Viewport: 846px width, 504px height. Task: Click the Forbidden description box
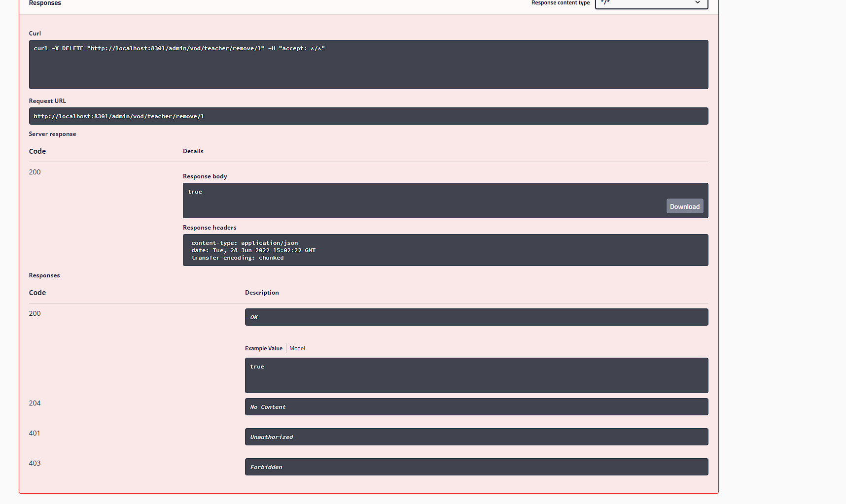click(476, 467)
